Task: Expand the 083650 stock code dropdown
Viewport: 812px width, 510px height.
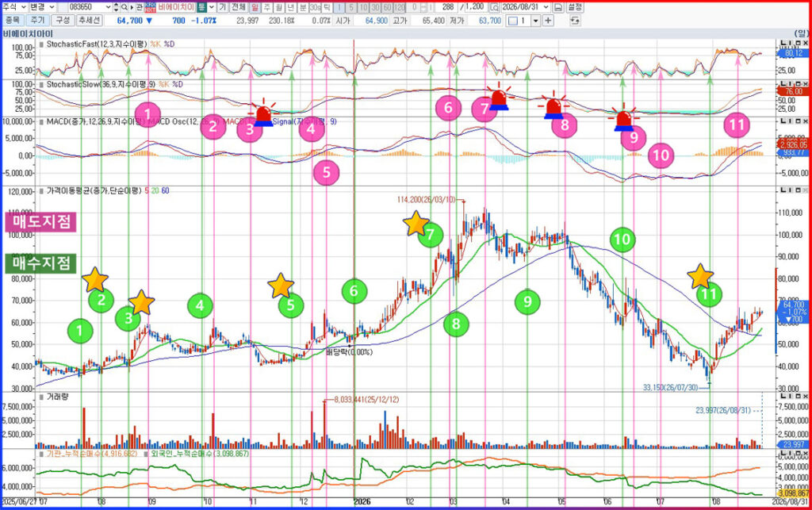Action: 108,7
